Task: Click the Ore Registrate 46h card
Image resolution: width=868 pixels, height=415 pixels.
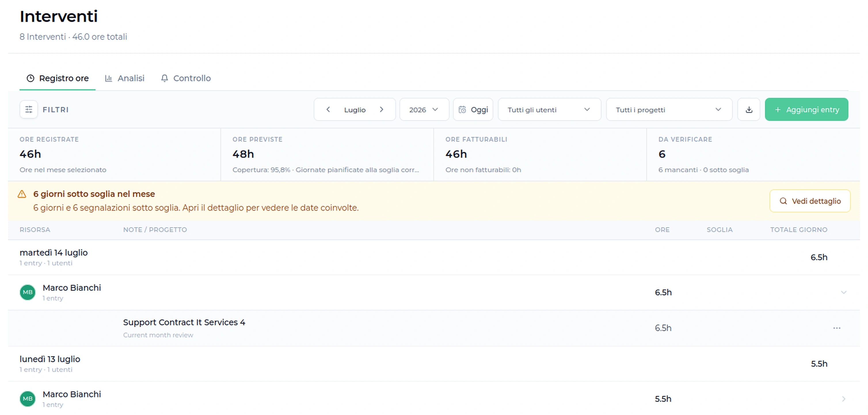Action: pyautogui.click(x=115, y=155)
